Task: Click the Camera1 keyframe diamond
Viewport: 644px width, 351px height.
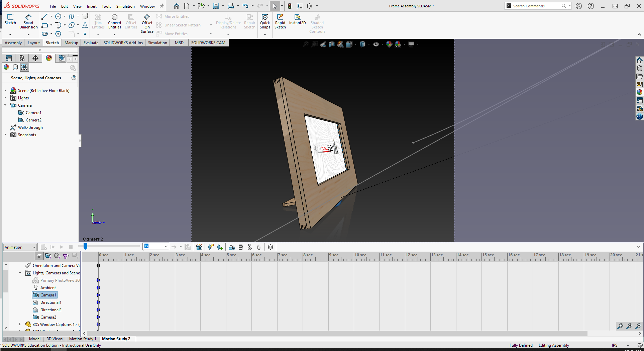Action: pyautogui.click(x=98, y=295)
